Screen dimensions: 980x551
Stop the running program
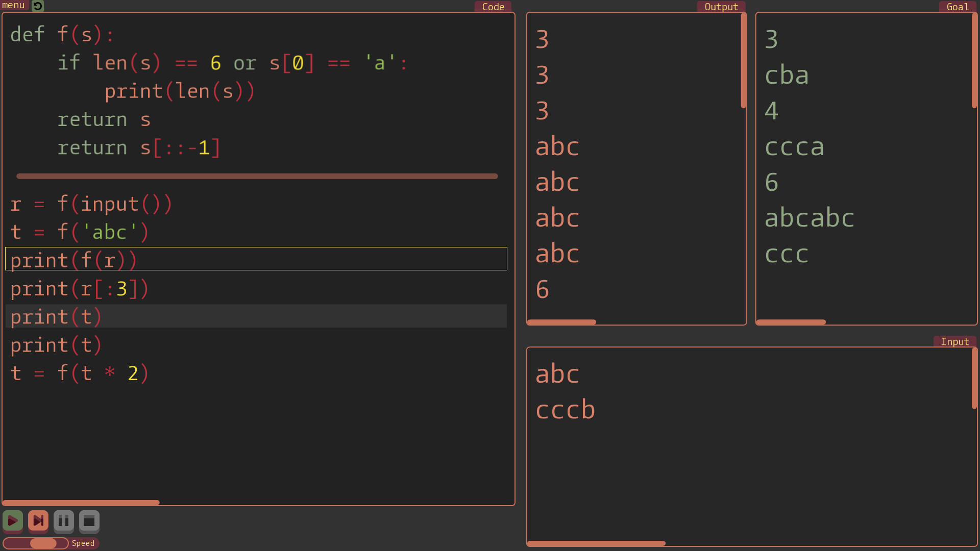click(x=89, y=521)
